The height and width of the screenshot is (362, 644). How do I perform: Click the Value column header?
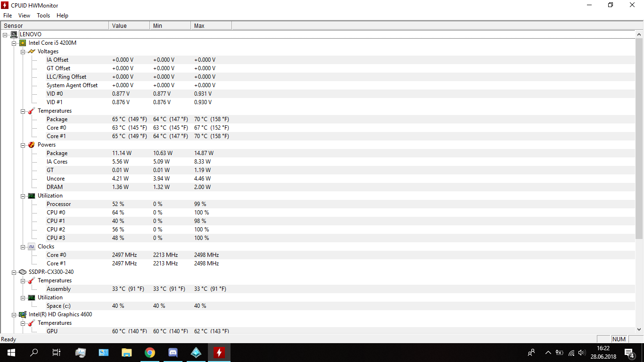pos(129,25)
